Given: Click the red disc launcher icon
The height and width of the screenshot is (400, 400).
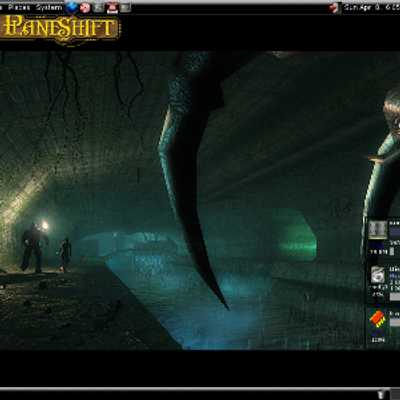Looking at the screenshot, I should pyautogui.click(x=85, y=7).
